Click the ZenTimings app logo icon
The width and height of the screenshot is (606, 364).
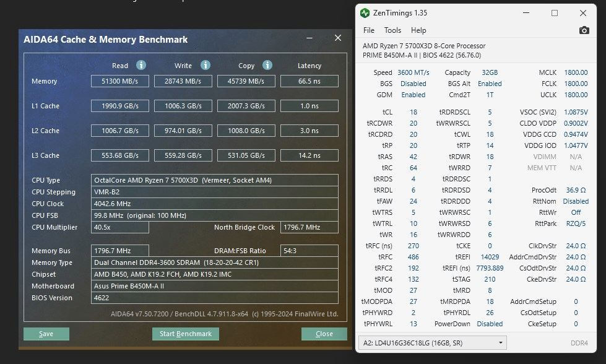tap(365, 13)
